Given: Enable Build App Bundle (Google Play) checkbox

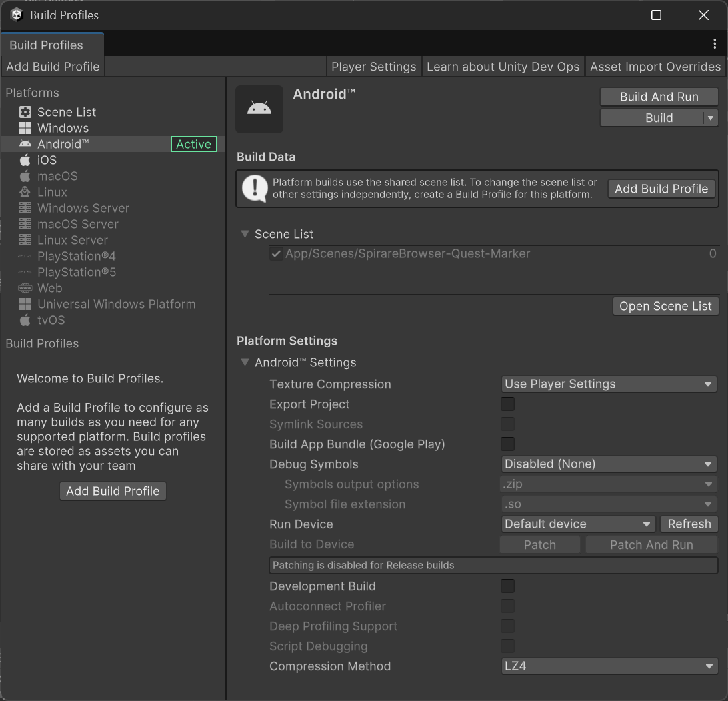Looking at the screenshot, I should pos(507,444).
